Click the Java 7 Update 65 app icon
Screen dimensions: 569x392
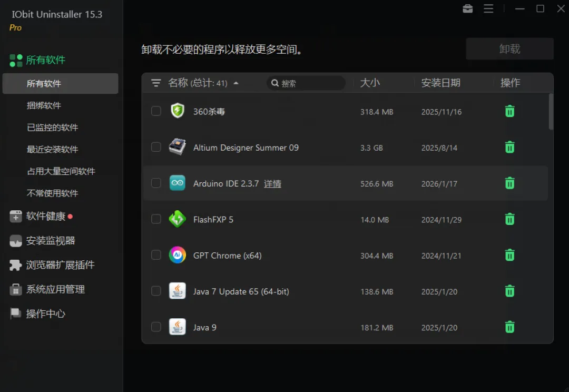[x=178, y=291]
